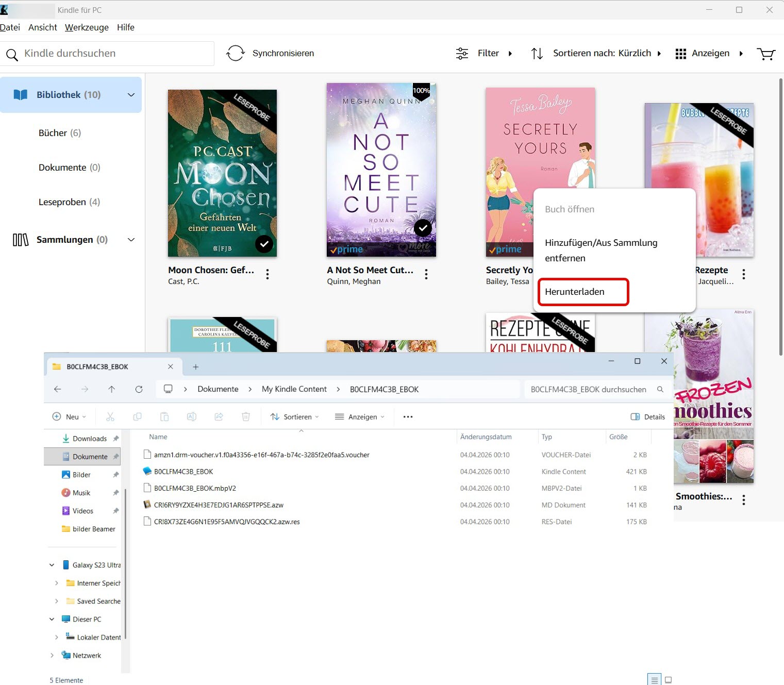The image size is (784, 685).
Task: Open the Hilfe menu
Action: (x=125, y=27)
